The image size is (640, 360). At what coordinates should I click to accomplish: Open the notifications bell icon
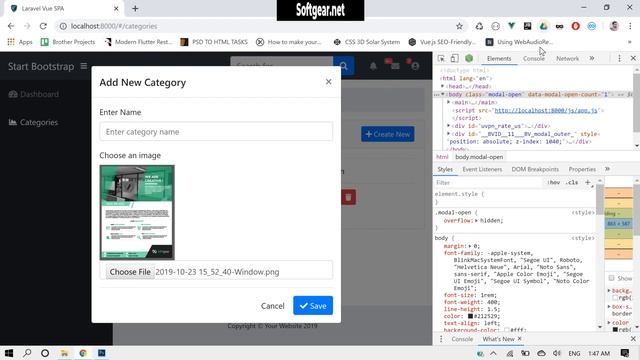(373, 66)
